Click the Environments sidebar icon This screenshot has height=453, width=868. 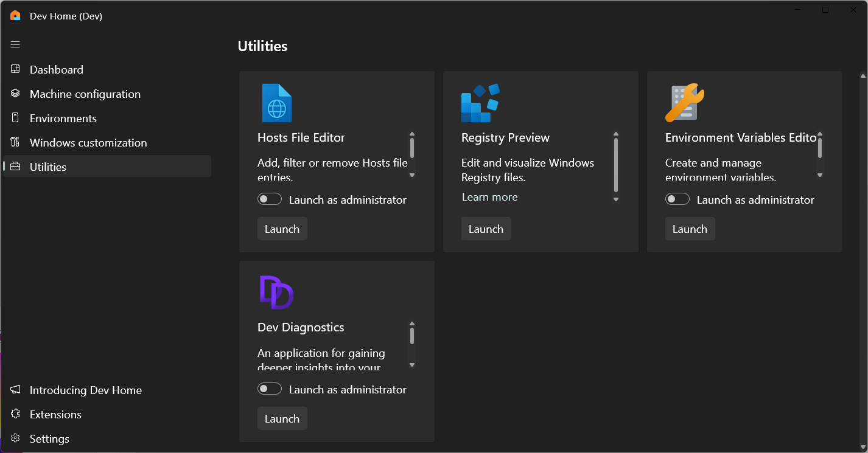click(x=16, y=118)
